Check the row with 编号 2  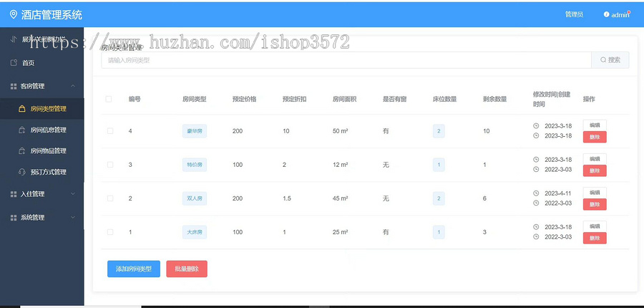[x=110, y=198]
